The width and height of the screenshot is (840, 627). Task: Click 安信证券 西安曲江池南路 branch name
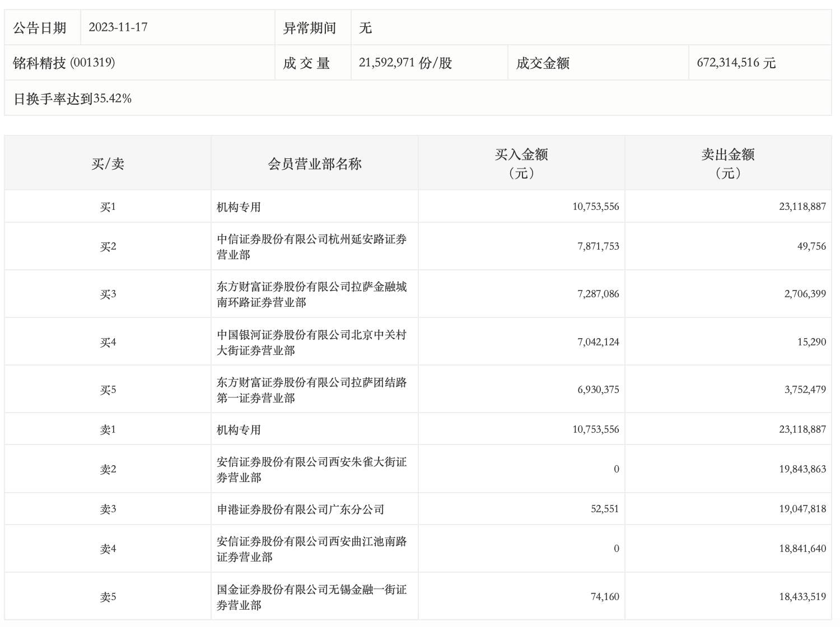click(311, 549)
